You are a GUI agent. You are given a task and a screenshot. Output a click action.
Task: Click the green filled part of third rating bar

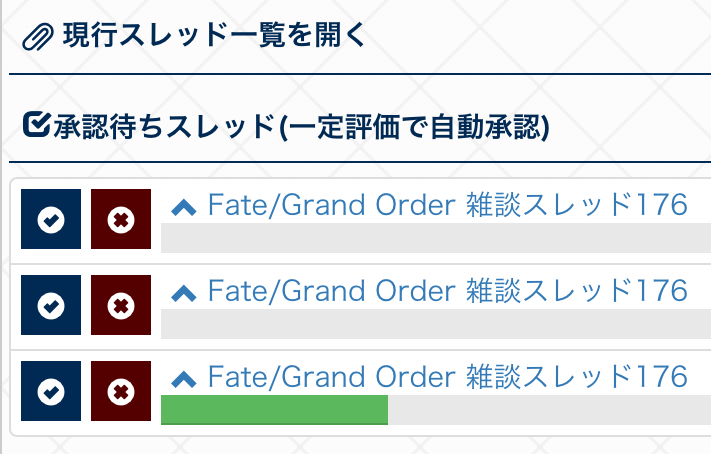tap(274, 410)
